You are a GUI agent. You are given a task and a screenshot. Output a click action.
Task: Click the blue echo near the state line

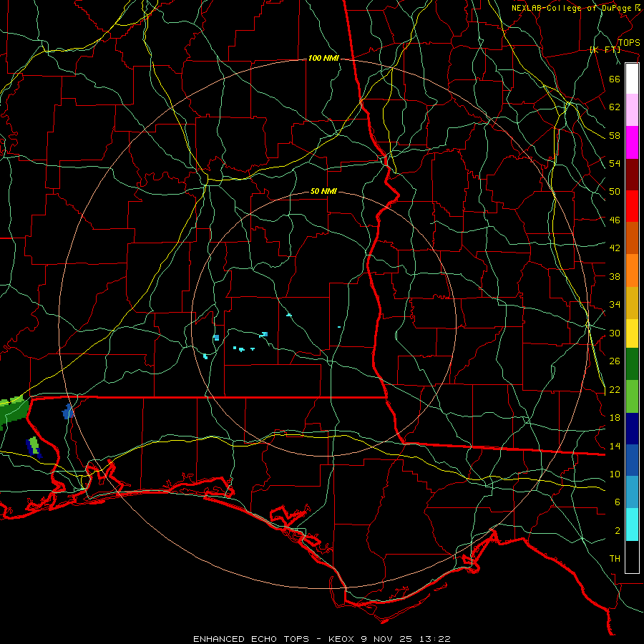68,411
